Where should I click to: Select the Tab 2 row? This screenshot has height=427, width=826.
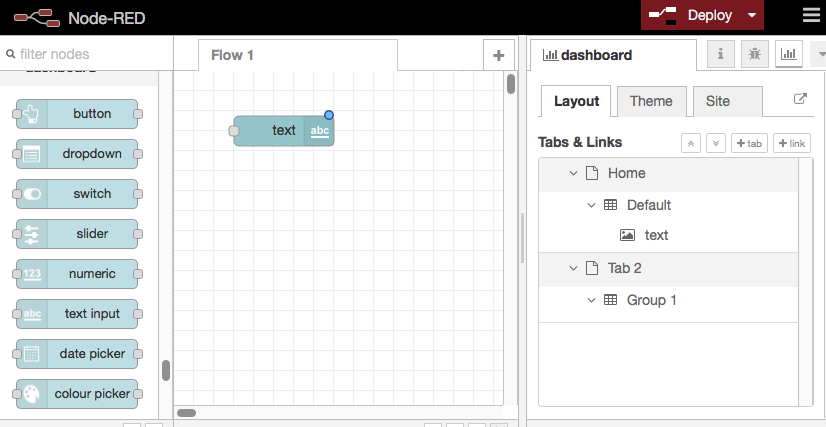tap(668, 269)
